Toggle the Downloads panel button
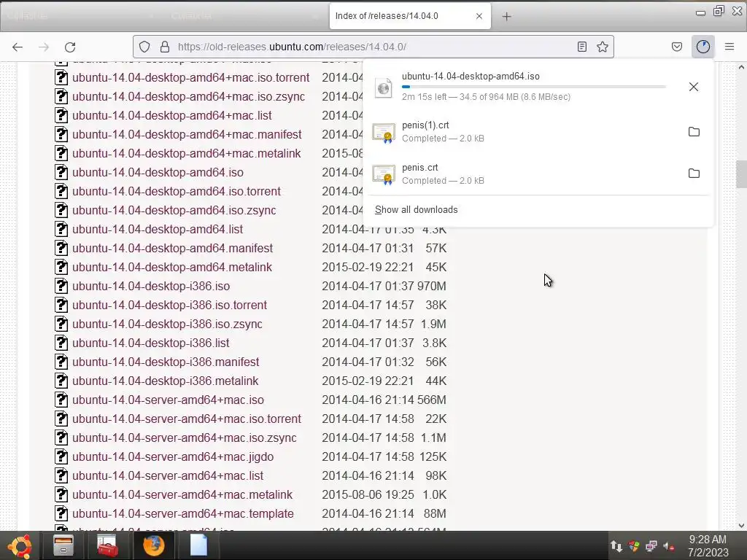The height and width of the screenshot is (560, 747). point(703,47)
